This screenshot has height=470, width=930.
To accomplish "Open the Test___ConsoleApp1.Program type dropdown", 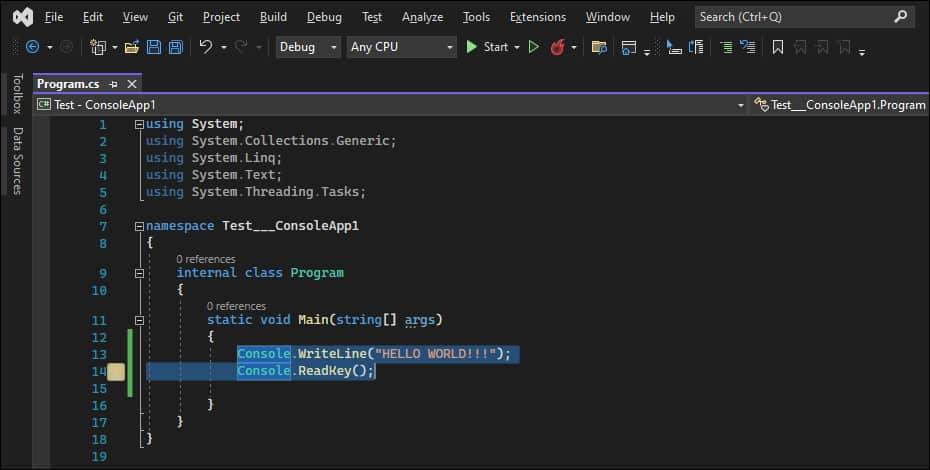I will tap(840, 105).
